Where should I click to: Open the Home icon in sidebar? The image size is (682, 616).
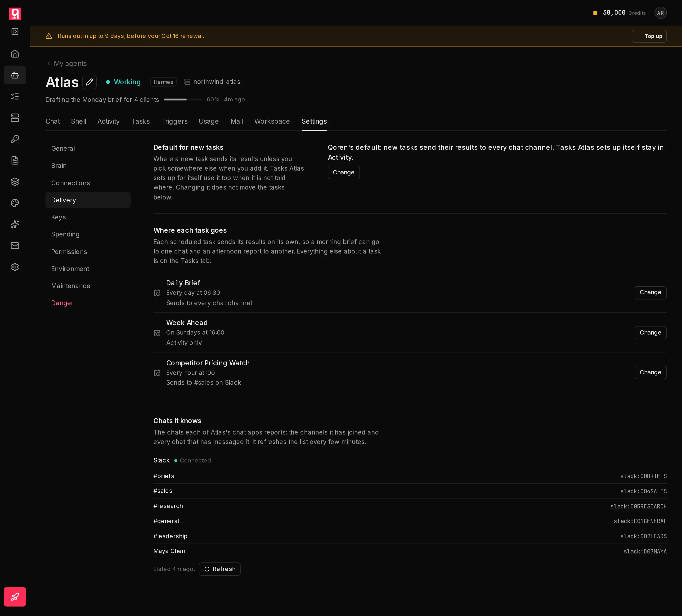click(15, 54)
